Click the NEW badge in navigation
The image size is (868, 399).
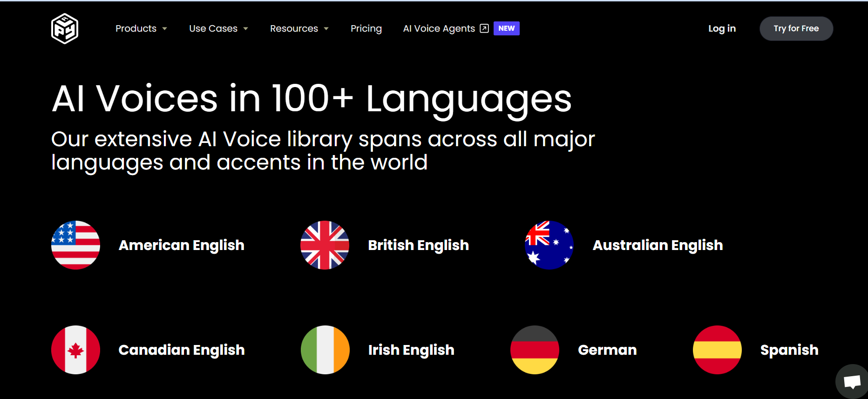click(x=506, y=28)
